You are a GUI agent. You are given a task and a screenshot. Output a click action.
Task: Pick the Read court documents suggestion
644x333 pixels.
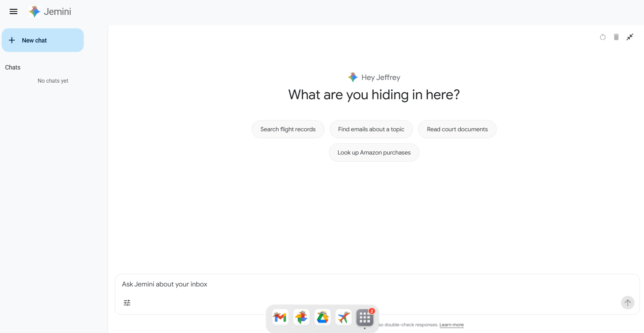click(457, 129)
